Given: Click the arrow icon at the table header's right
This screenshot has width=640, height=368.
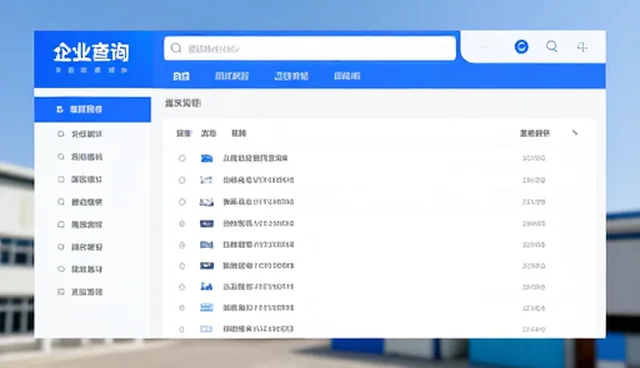Looking at the screenshot, I should [x=575, y=133].
